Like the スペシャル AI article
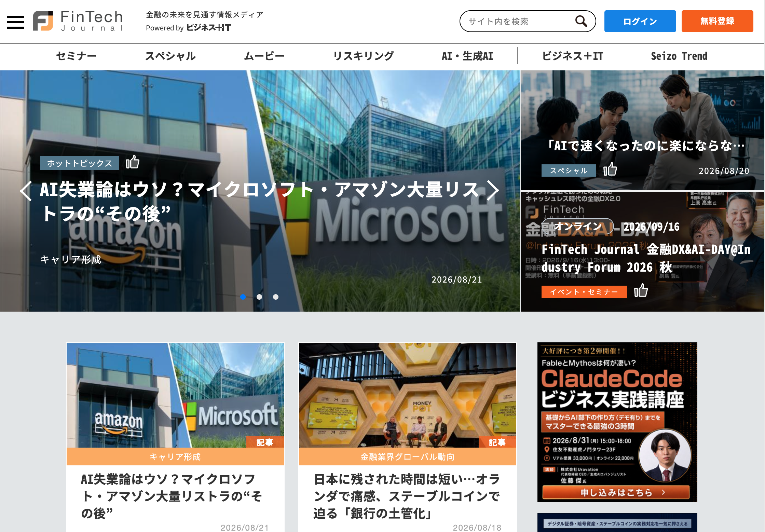The image size is (765, 532). click(x=610, y=169)
